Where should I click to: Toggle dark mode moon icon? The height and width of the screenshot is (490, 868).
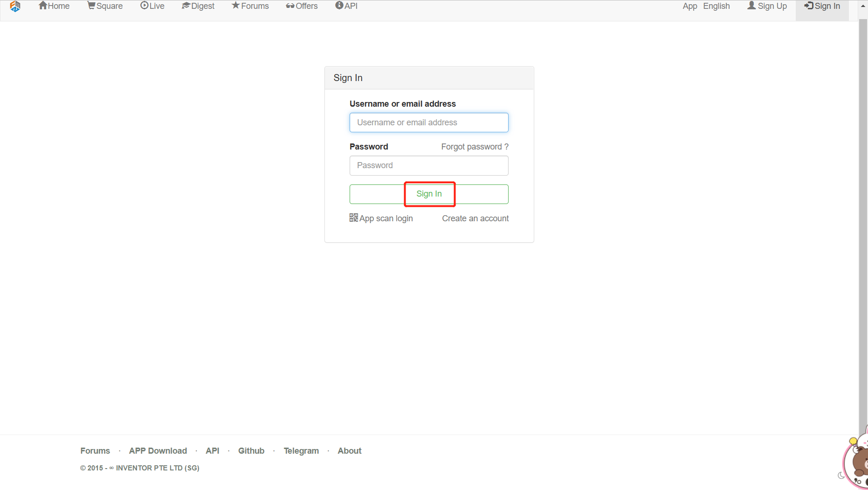coord(841,476)
